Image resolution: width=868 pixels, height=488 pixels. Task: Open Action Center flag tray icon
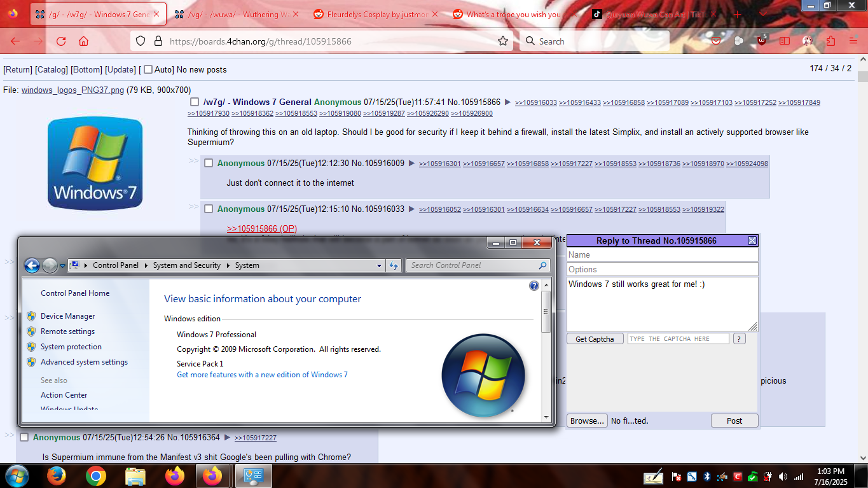[x=677, y=477]
